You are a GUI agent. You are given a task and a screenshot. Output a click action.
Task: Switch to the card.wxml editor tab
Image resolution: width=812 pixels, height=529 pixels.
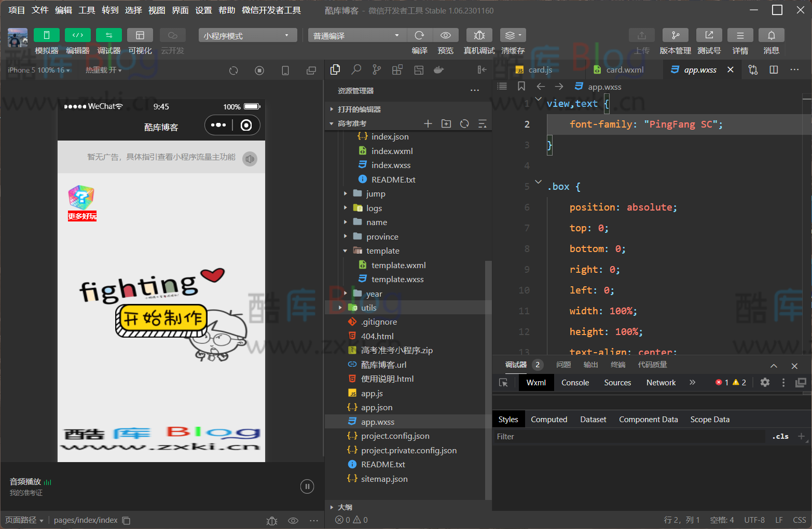click(x=624, y=70)
